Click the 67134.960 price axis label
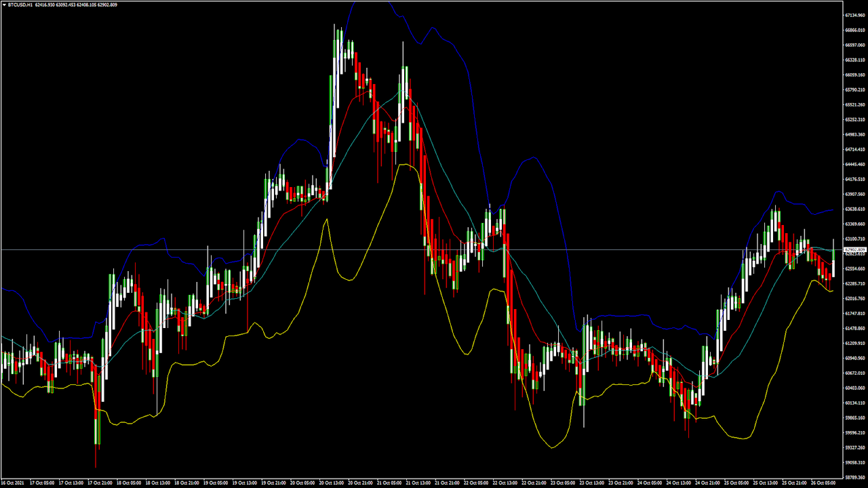 click(855, 15)
